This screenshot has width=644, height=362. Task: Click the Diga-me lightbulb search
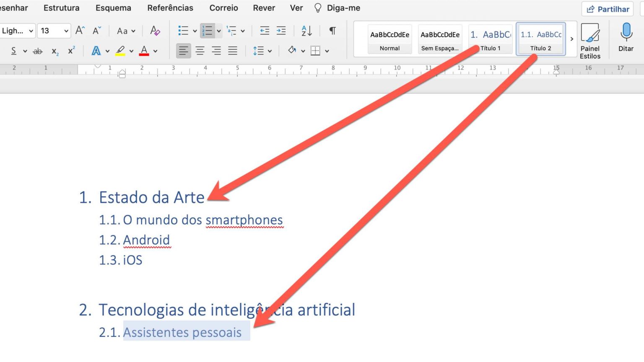click(337, 8)
